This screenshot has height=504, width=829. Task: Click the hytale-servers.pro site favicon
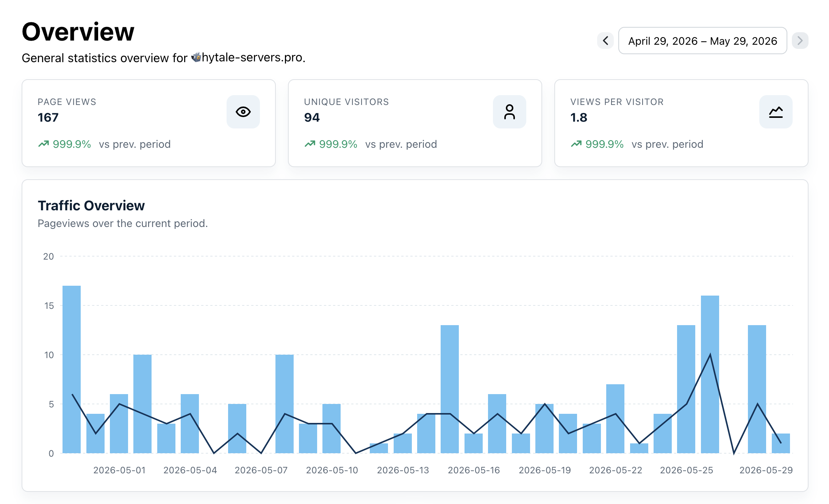[x=196, y=57]
